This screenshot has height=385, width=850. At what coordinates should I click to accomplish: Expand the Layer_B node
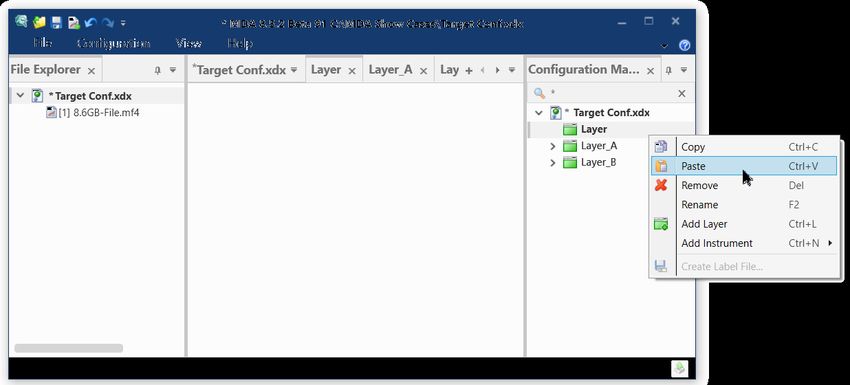coord(552,162)
